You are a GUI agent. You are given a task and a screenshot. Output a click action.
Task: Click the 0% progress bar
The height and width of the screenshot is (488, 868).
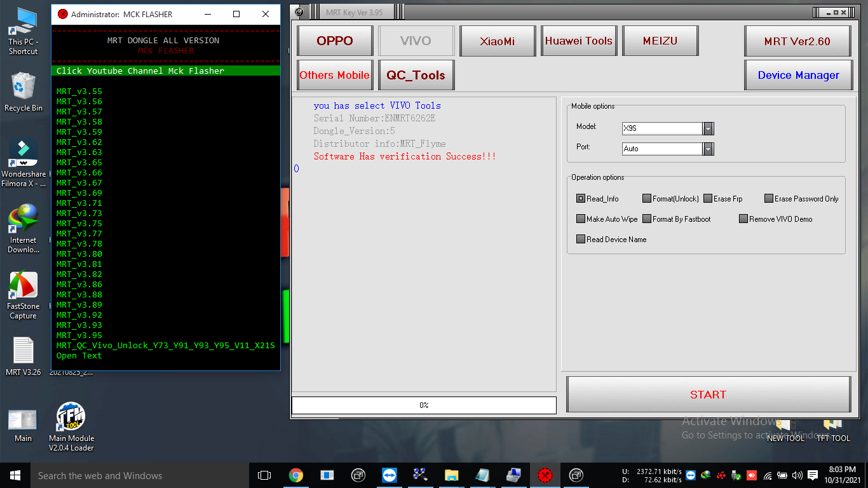point(424,405)
